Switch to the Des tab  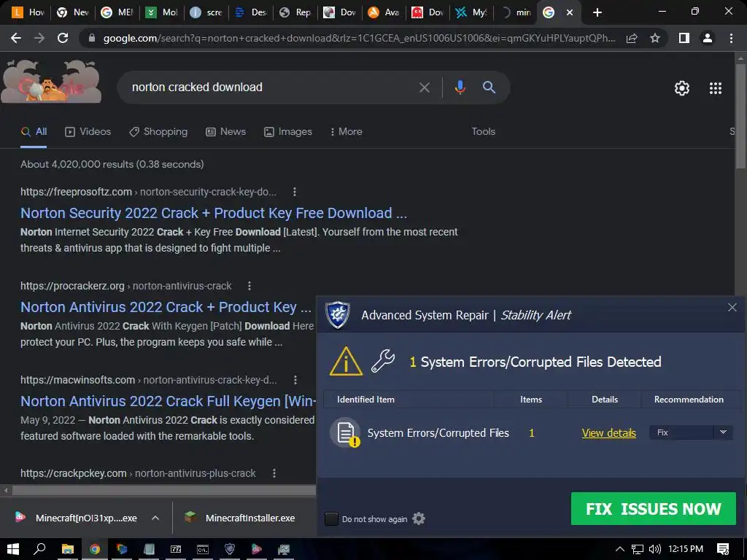(x=251, y=13)
